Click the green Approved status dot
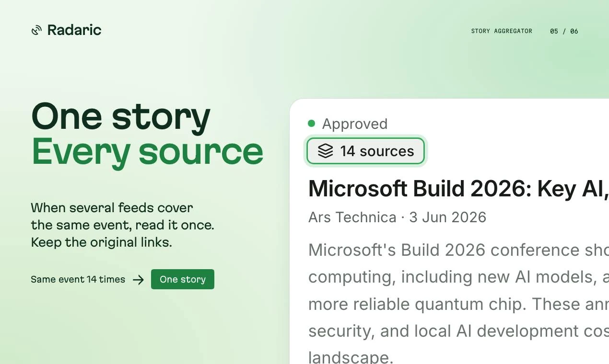This screenshot has width=609, height=364. 311,124
